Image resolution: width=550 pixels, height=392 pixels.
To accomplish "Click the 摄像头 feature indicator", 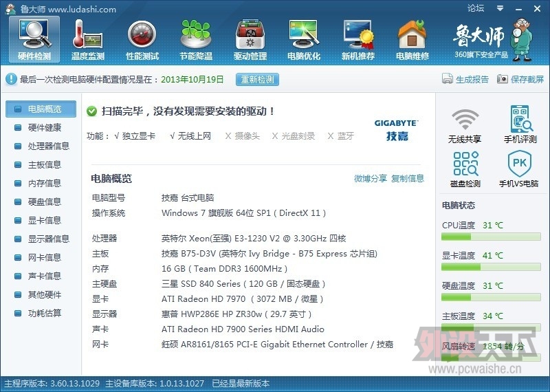I will (x=243, y=135).
